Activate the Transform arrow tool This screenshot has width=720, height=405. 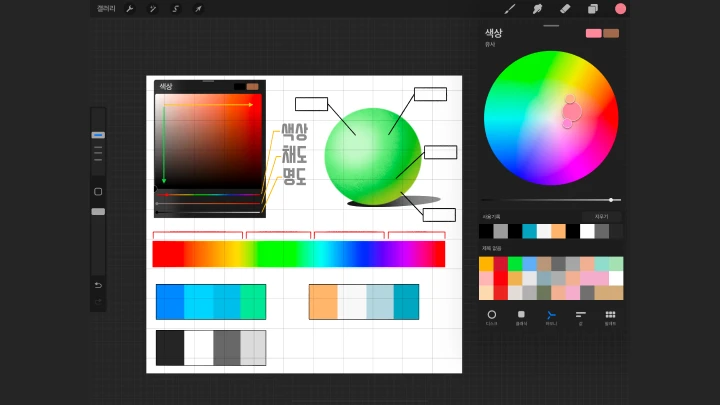198,9
